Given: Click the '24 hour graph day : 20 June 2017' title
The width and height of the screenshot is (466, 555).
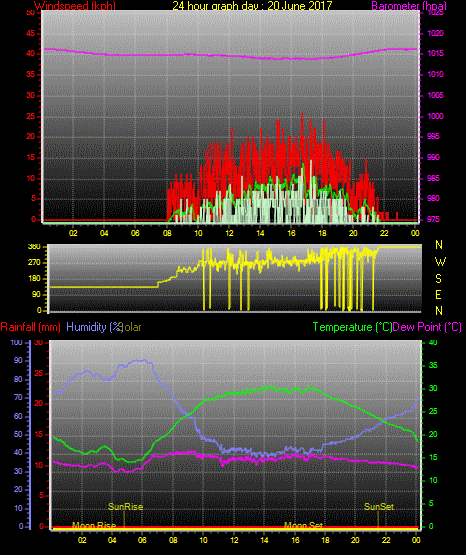Looking at the screenshot, I should [x=252, y=6].
